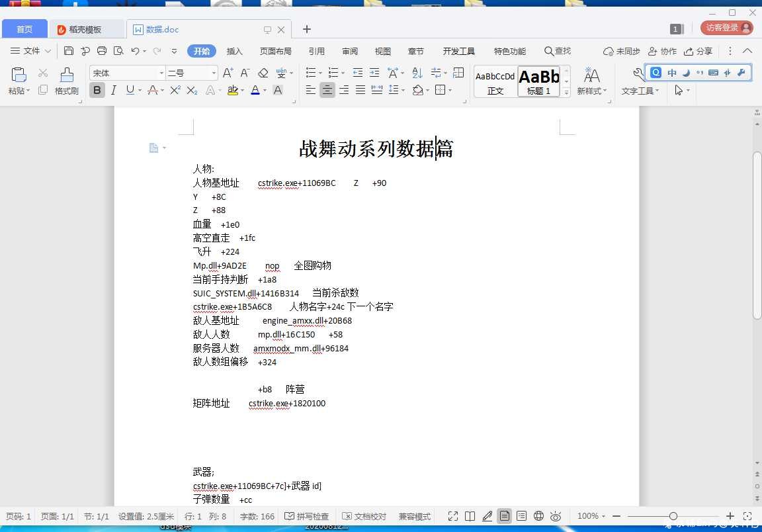Apply distributed alignment
This screenshot has height=532, width=762.
[376, 90]
